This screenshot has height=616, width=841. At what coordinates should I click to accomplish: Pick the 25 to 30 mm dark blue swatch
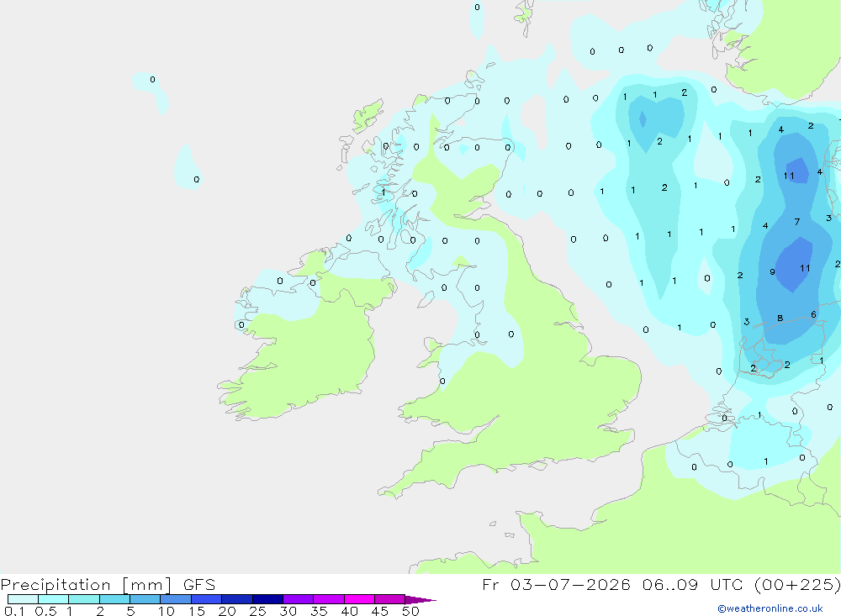pyautogui.click(x=267, y=599)
